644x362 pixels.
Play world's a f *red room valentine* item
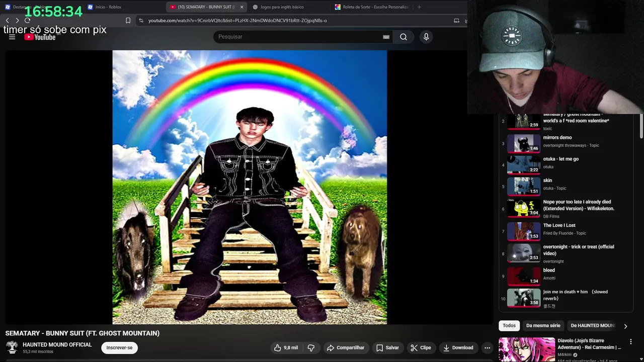point(566,122)
